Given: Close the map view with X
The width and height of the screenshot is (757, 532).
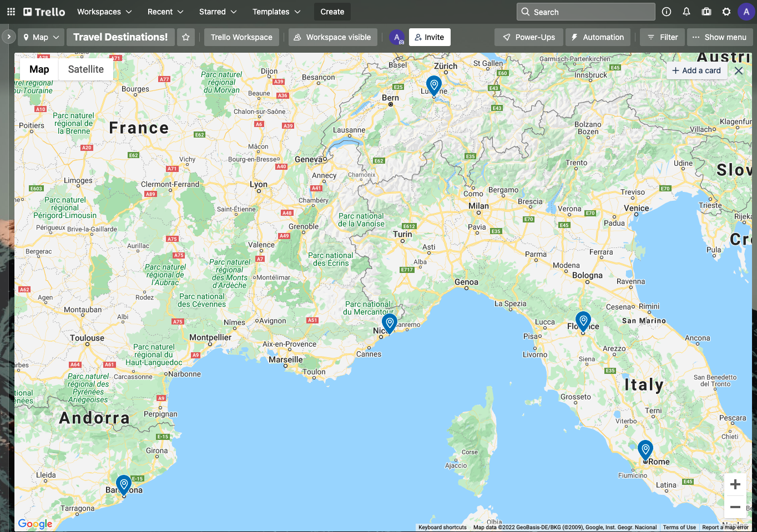Looking at the screenshot, I should [x=739, y=70].
